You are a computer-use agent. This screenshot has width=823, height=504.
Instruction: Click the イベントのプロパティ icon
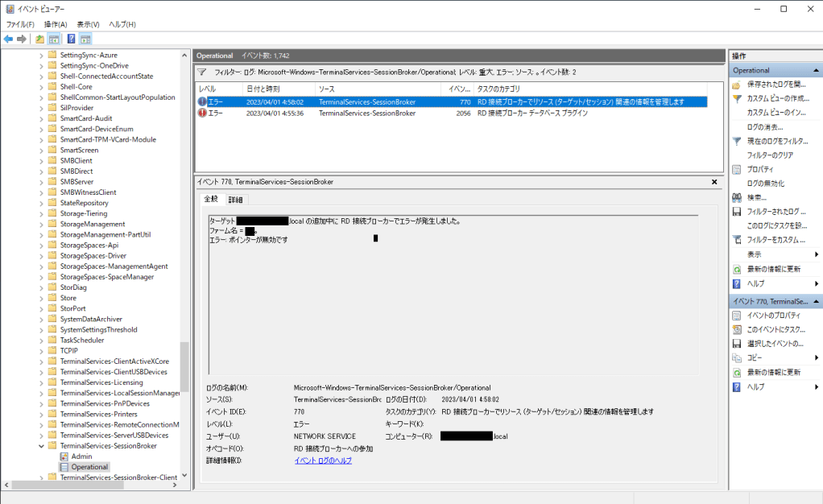pos(737,315)
